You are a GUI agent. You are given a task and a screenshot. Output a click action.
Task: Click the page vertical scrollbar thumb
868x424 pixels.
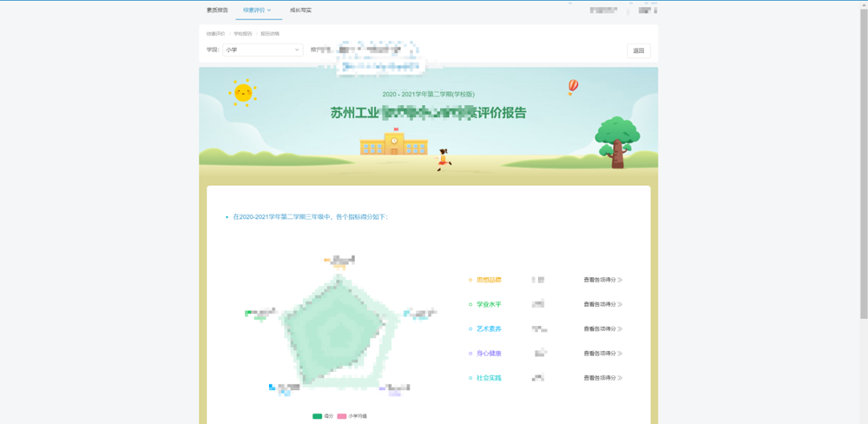864,163
